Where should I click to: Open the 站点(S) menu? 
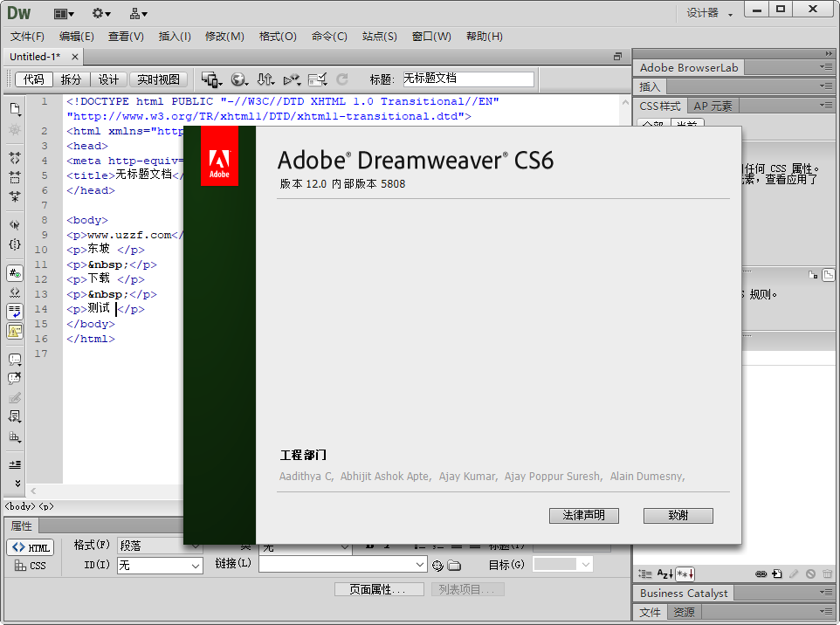pos(379,37)
